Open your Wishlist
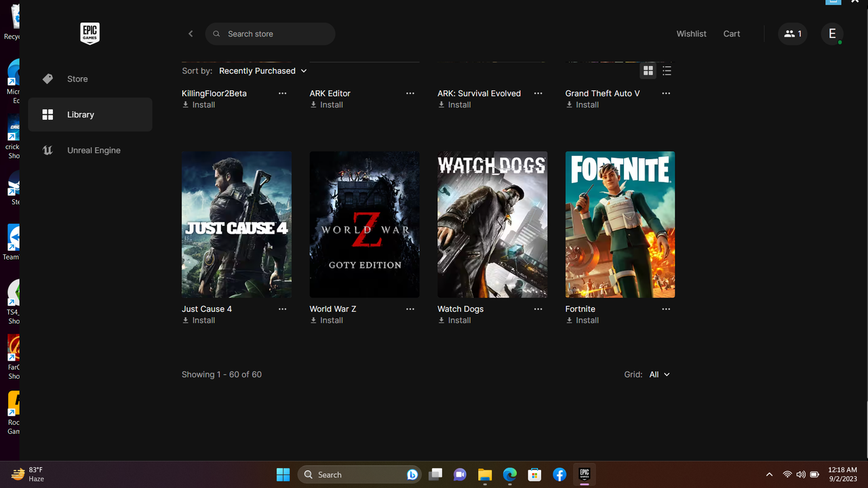 tap(691, 33)
